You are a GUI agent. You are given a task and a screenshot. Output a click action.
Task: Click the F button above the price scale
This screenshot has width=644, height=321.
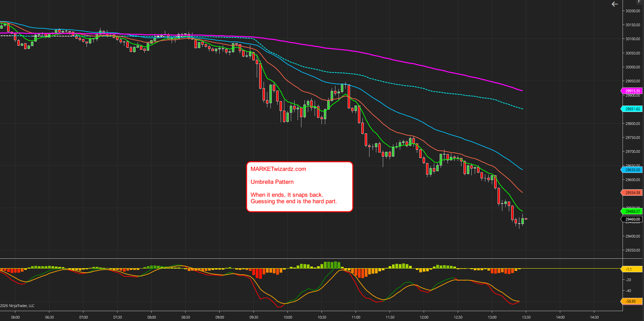click(x=639, y=2)
